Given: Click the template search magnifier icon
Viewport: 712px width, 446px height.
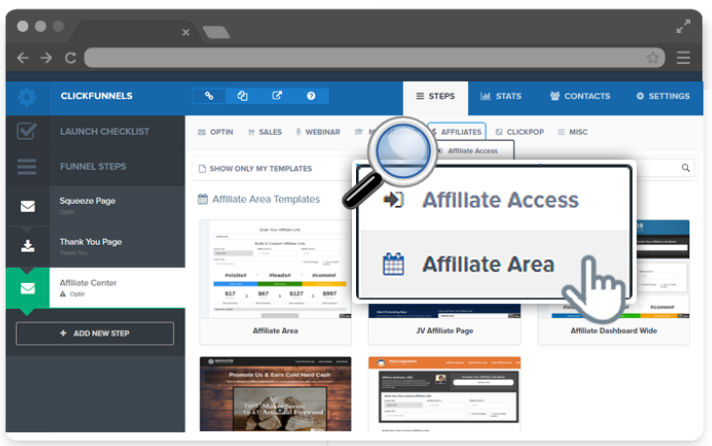Looking at the screenshot, I should tap(686, 168).
